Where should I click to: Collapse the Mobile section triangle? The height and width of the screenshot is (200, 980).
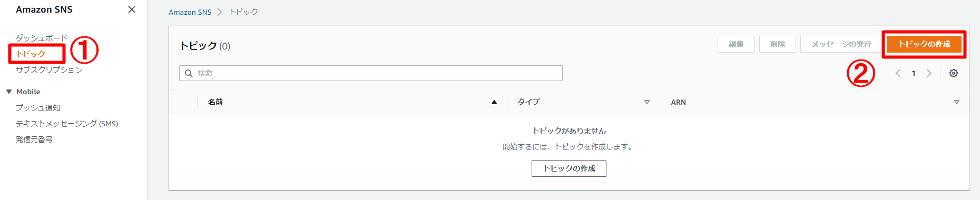point(9,92)
